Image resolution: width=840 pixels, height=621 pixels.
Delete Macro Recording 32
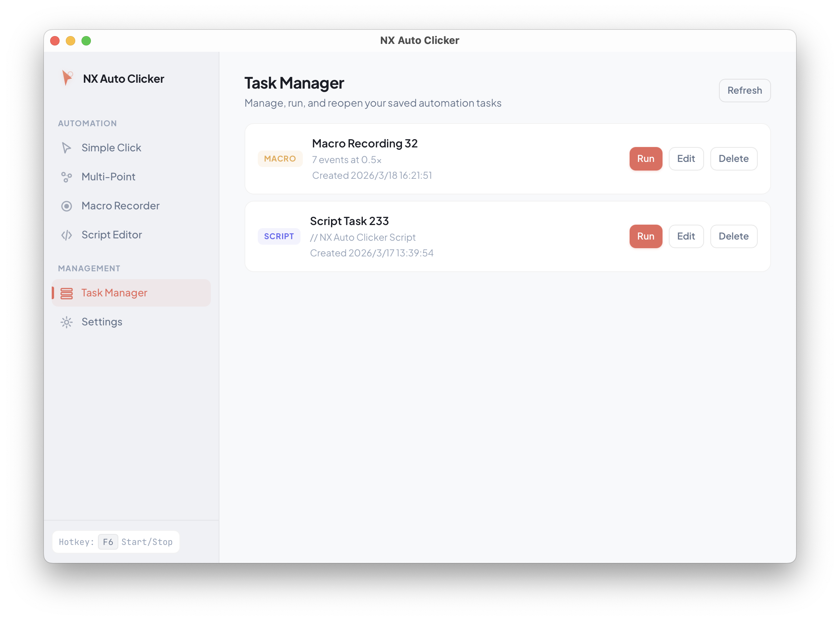pyautogui.click(x=733, y=159)
